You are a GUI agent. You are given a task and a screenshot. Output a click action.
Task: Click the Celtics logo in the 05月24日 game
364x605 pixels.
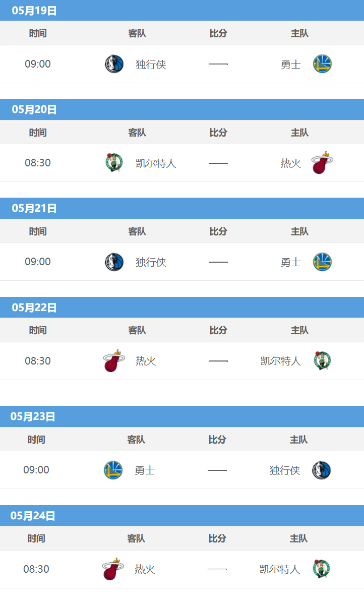pyautogui.click(x=321, y=569)
